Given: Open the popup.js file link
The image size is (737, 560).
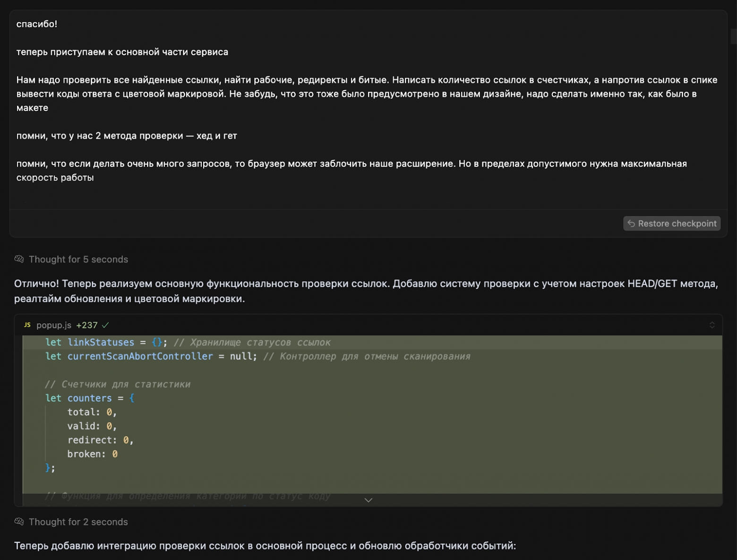Looking at the screenshot, I should coord(54,325).
